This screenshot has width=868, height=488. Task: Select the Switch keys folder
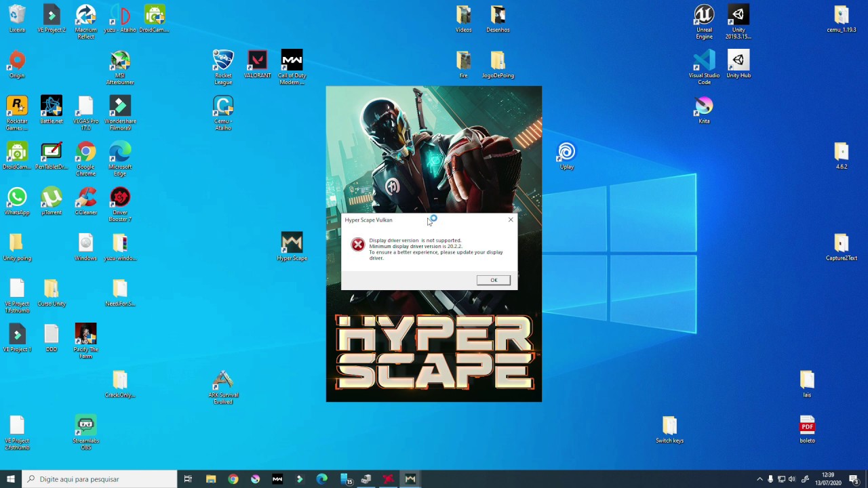point(669,430)
